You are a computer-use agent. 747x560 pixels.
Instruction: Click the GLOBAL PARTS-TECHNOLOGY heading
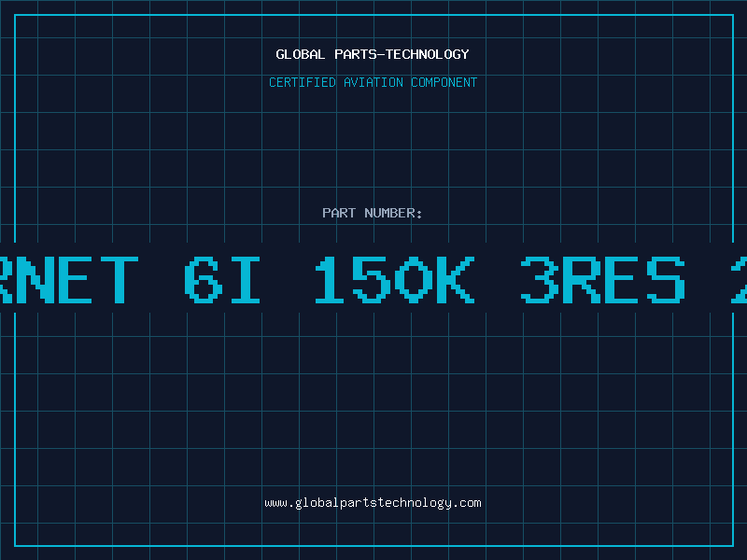(373, 54)
